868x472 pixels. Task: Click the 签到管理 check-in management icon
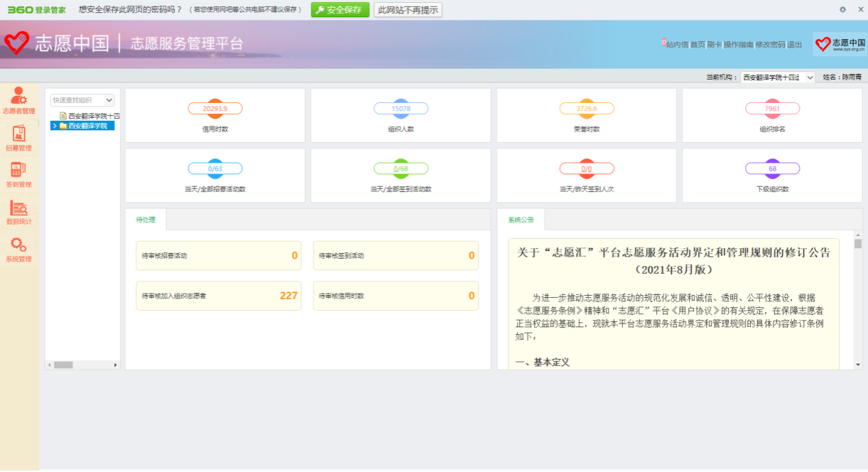pyautogui.click(x=19, y=171)
